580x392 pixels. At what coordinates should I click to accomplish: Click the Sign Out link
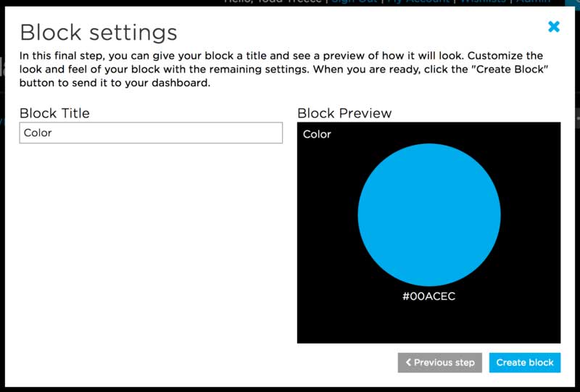(354, 2)
